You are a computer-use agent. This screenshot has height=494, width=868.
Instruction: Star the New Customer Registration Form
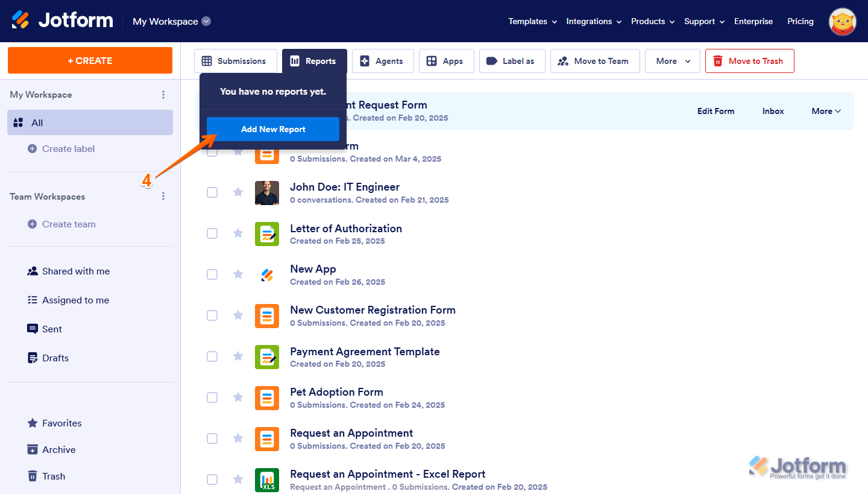coord(237,315)
